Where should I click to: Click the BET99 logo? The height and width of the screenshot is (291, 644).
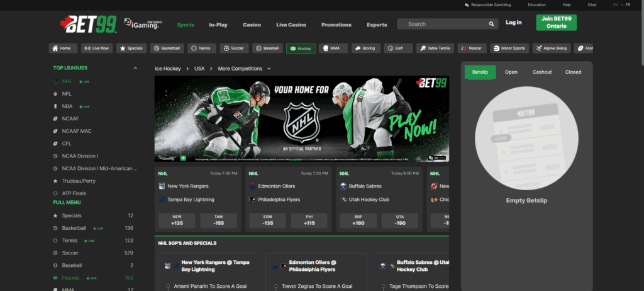click(x=88, y=25)
